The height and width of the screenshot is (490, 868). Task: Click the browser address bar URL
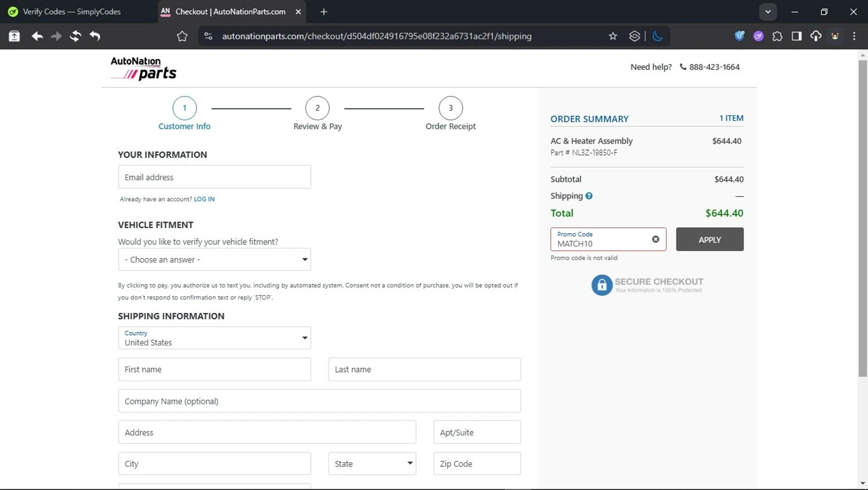pyautogui.click(x=377, y=36)
